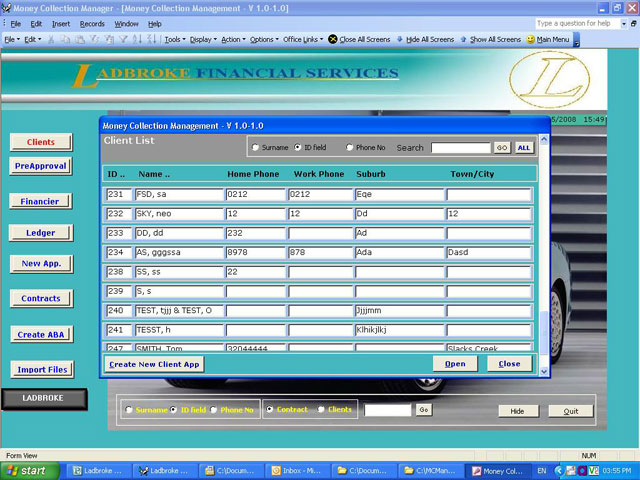Click the Main Menu smiley icon

click(x=530, y=39)
